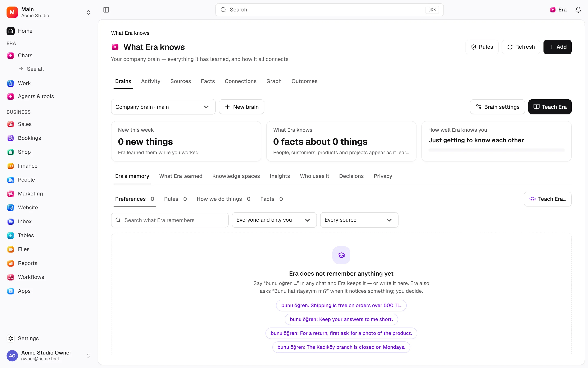Open the Shop module
Image resolution: width=588 pixels, height=368 pixels.
[x=49, y=152]
